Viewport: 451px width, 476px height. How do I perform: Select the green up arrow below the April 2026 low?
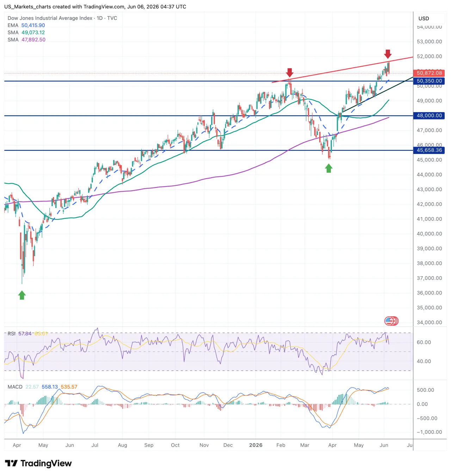[x=329, y=168]
